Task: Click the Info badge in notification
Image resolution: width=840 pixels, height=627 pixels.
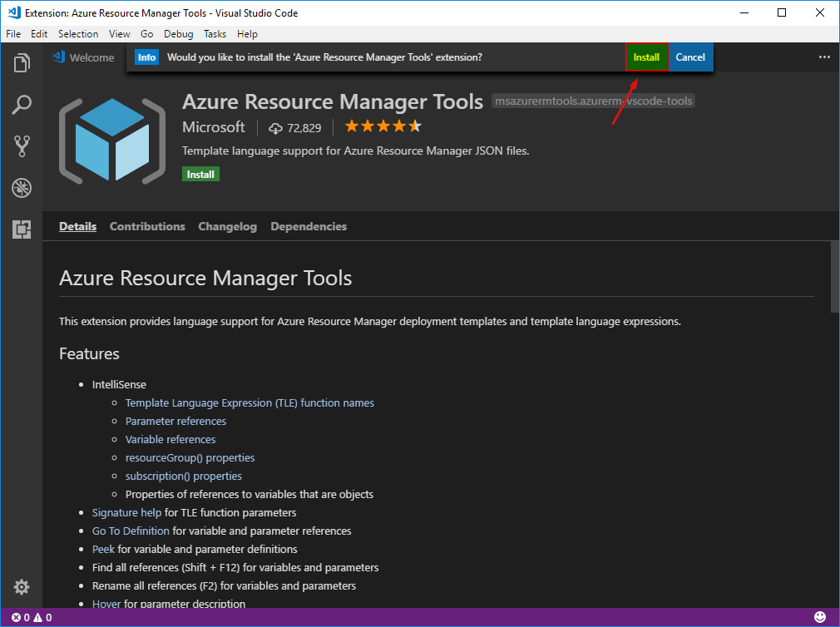Action: (146, 57)
